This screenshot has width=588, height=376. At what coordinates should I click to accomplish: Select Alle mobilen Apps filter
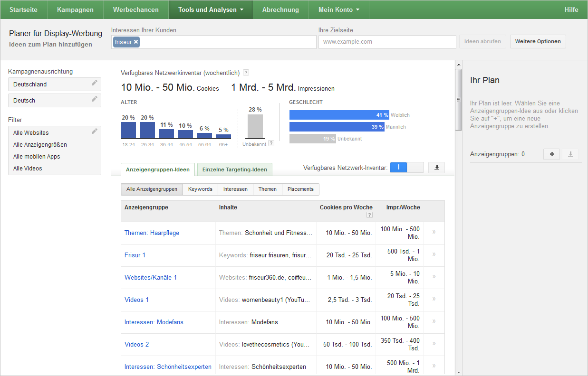click(37, 157)
